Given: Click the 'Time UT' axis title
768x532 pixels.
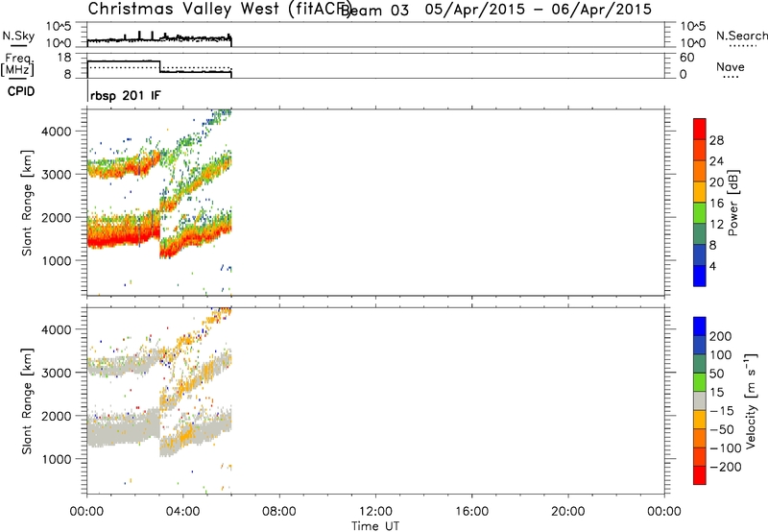Looking at the screenshot, I should 375,526.
